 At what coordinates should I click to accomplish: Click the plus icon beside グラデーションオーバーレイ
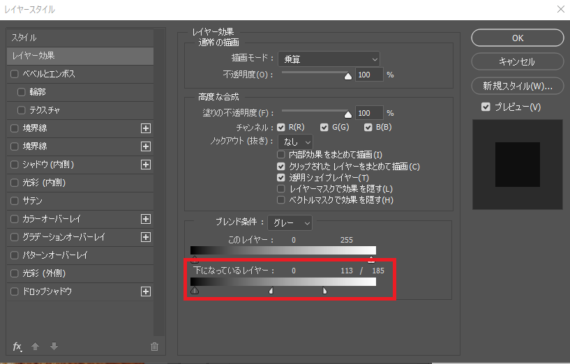pos(146,237)
